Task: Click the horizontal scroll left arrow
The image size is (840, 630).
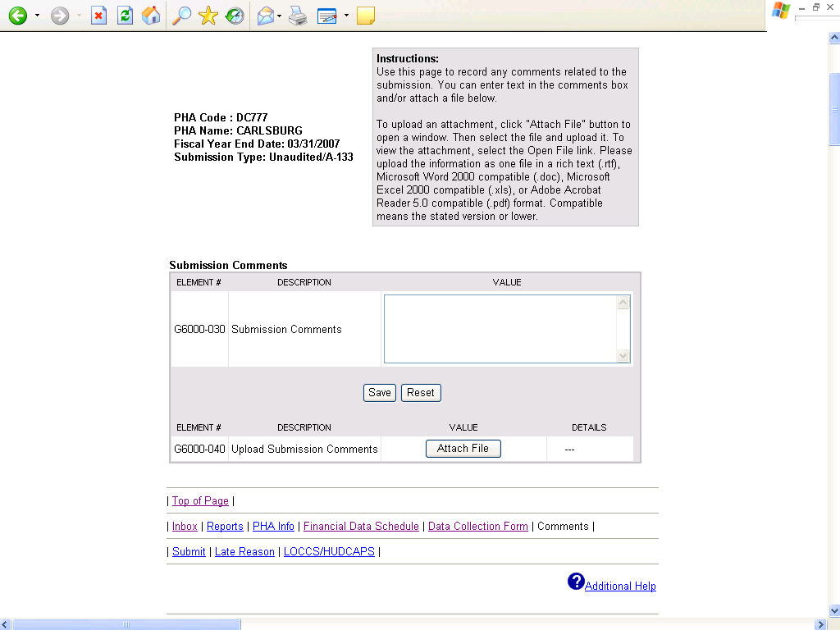Action: (x=6, y=624)
